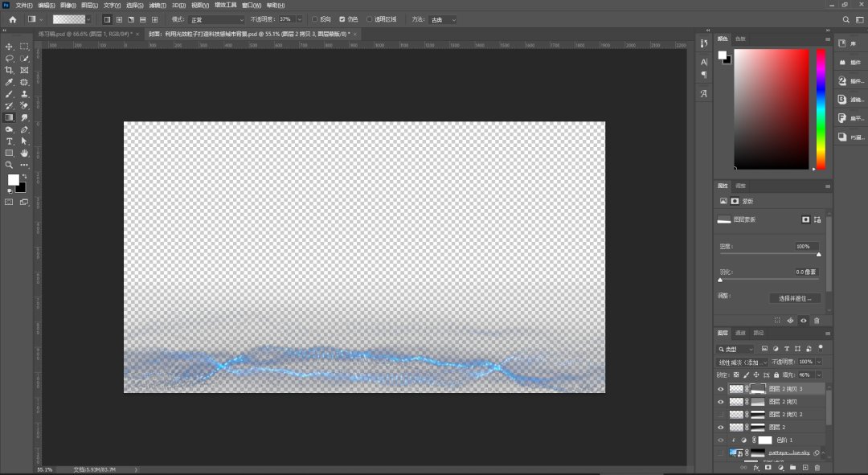Enable the 反向 reverse checkbox
Viewport: 868px width, 475px height.
pyautogui.click(x=315, y=19)
